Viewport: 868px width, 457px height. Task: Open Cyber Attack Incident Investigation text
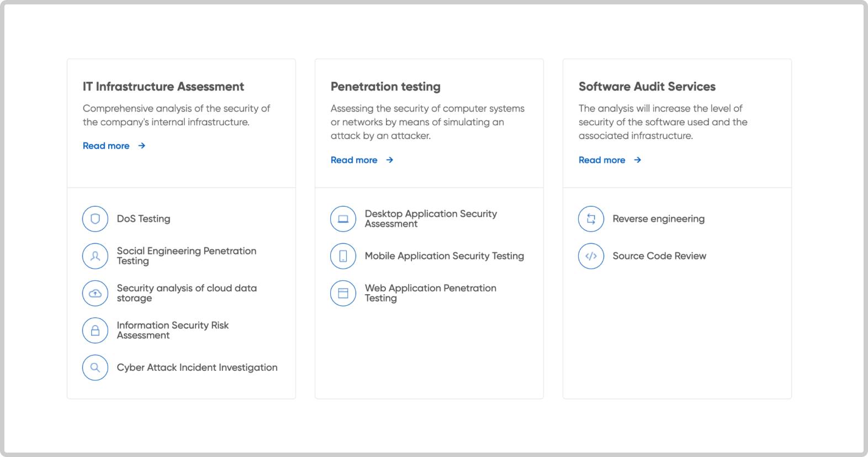pyautogui.click(x=197, y=368)
